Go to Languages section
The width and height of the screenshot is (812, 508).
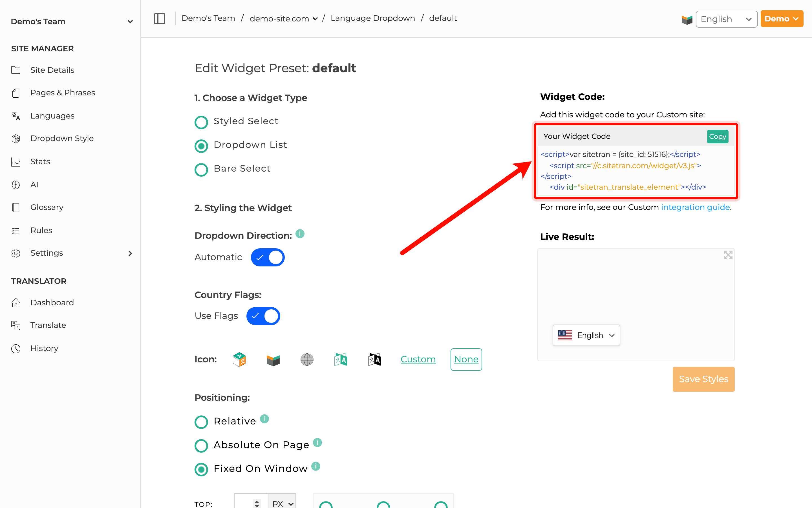click(52, 116)
